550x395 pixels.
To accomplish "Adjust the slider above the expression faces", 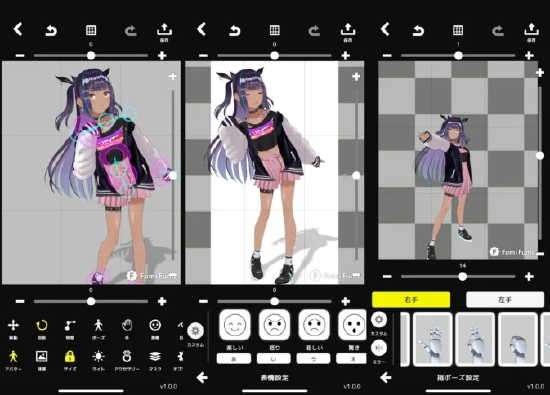I will [275, 301].
